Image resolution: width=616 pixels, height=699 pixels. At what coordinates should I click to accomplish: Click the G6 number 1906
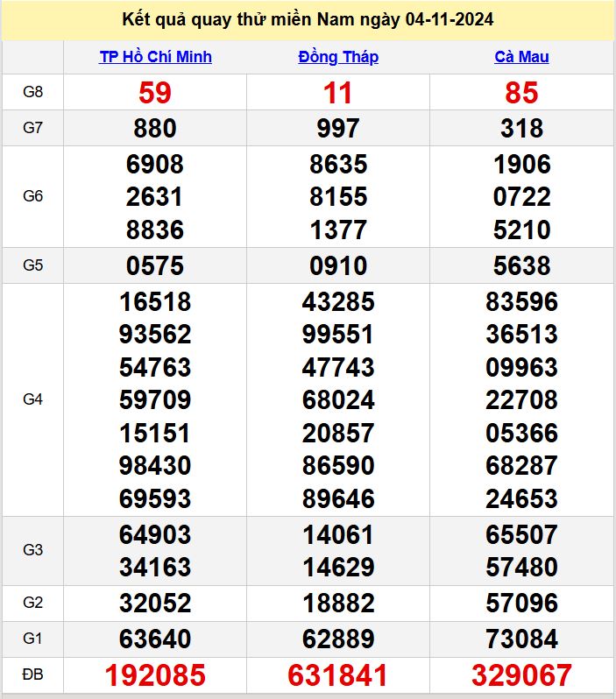522,165
